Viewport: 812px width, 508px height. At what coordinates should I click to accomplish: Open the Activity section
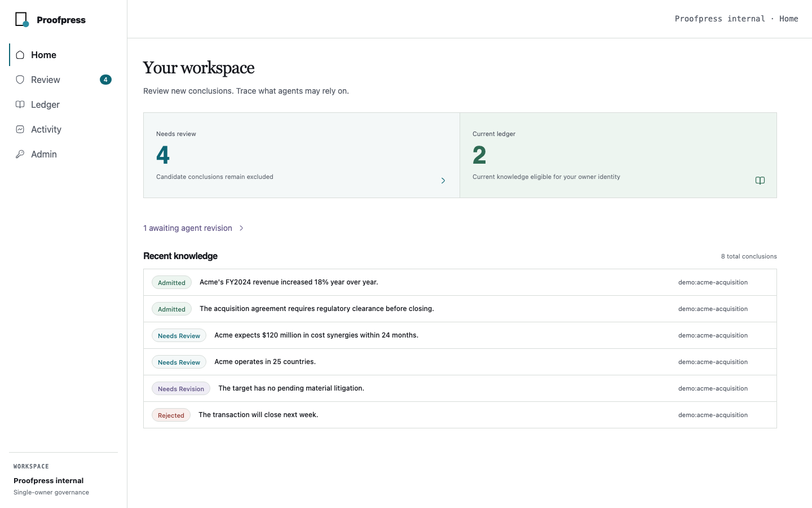(x=64, y=129)
